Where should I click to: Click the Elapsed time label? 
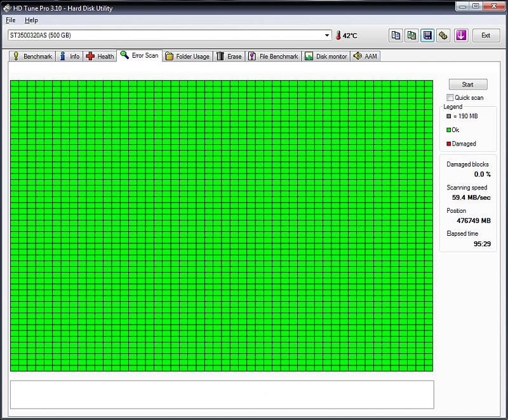pos(462,233)
